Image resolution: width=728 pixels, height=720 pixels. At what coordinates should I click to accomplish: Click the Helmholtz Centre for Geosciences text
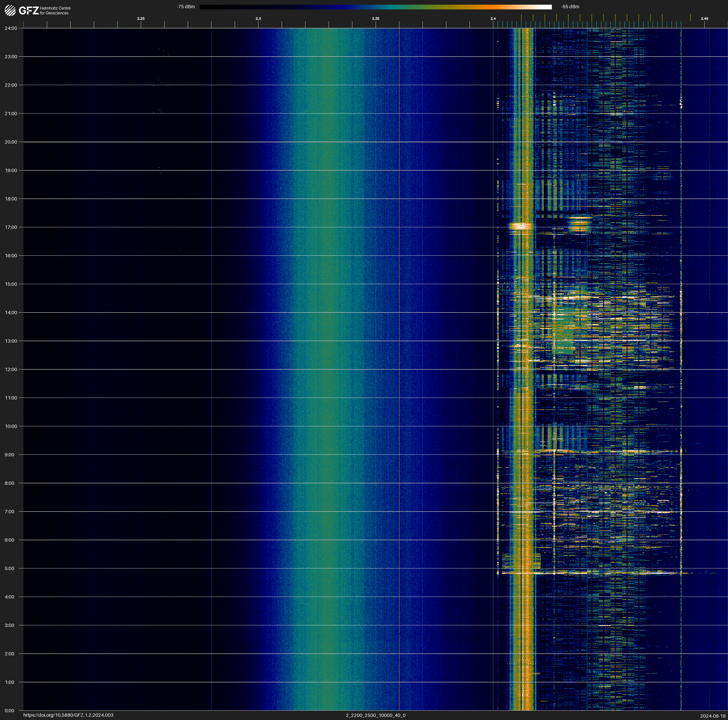[x=55, y=11]
